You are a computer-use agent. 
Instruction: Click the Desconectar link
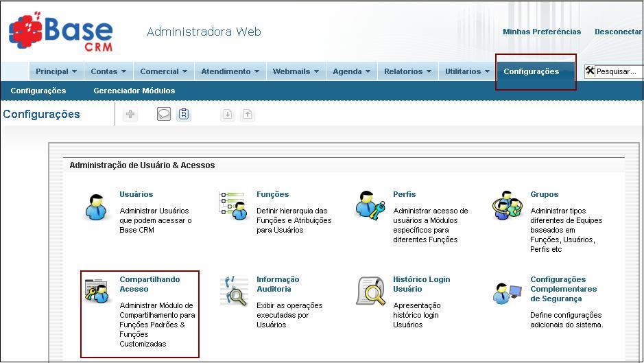pos(618,32)
